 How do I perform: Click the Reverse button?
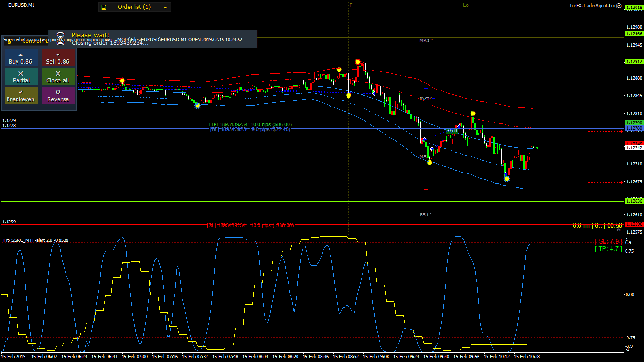(x=58, y=96)
